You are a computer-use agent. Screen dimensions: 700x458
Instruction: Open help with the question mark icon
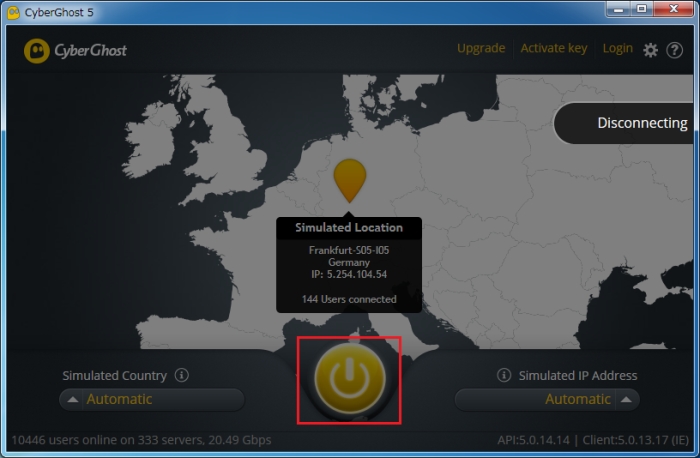[x=674, y=50]
